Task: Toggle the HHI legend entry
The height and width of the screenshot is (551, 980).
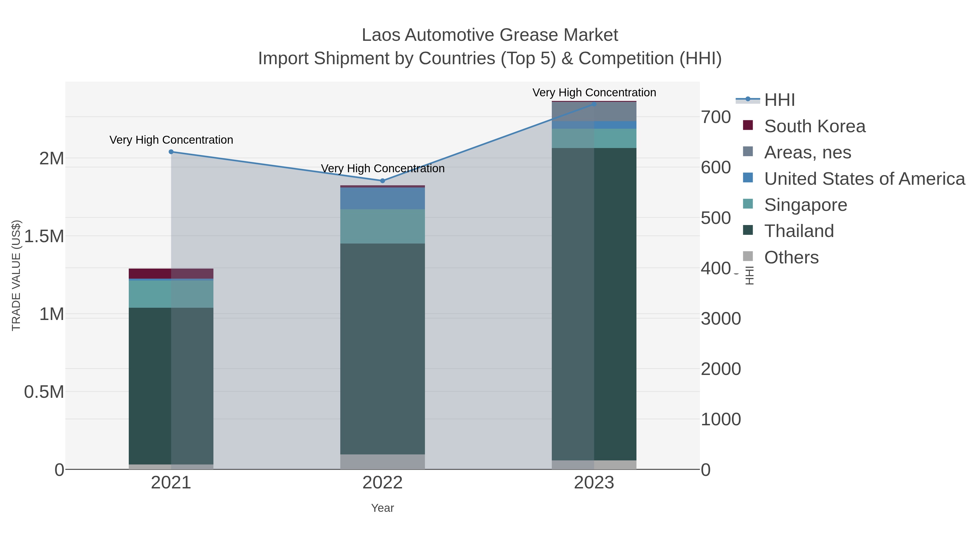Action: 765,100
